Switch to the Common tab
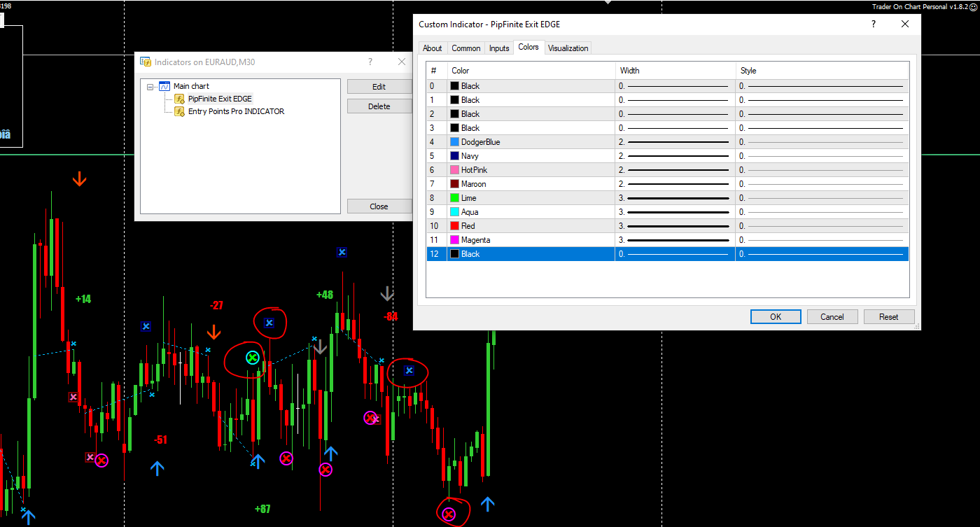 [465, 48]
